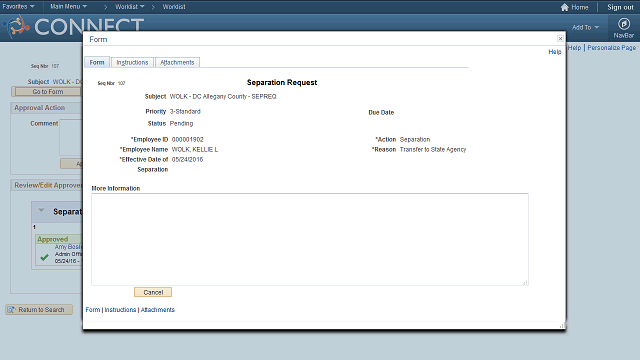Click the bottom Instructions link
Viewport: 640px width, 360px height.
(x=120, y=310)
